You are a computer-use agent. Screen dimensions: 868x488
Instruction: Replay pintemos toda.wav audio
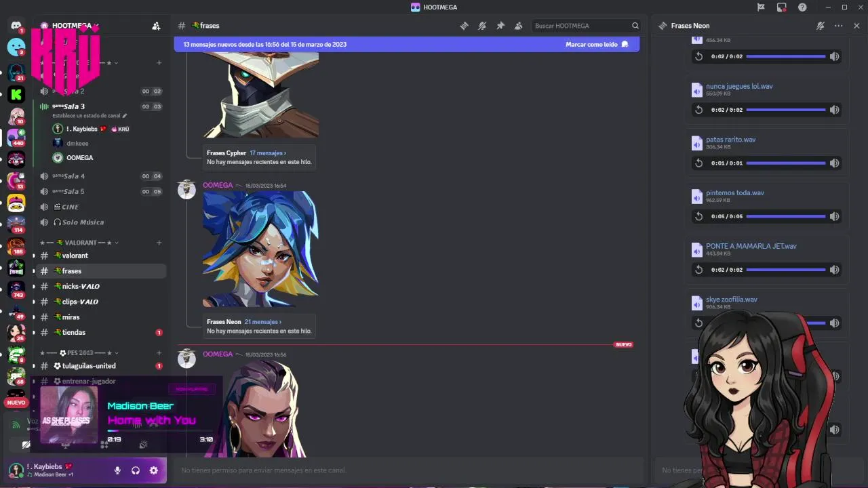[x=699, y=216]
